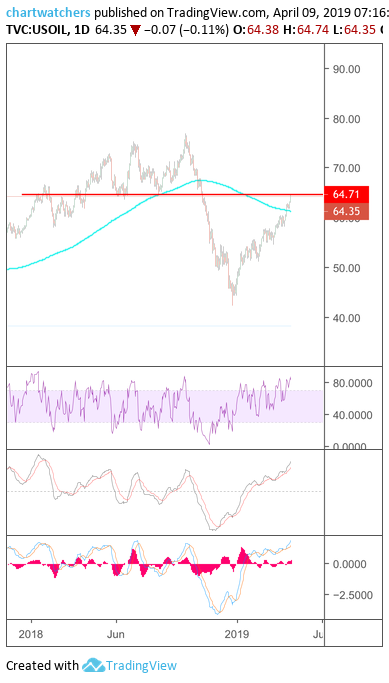This screenshot has width=389, height=683.
Task: Click the O:64.38 open value
Action: 256,30
